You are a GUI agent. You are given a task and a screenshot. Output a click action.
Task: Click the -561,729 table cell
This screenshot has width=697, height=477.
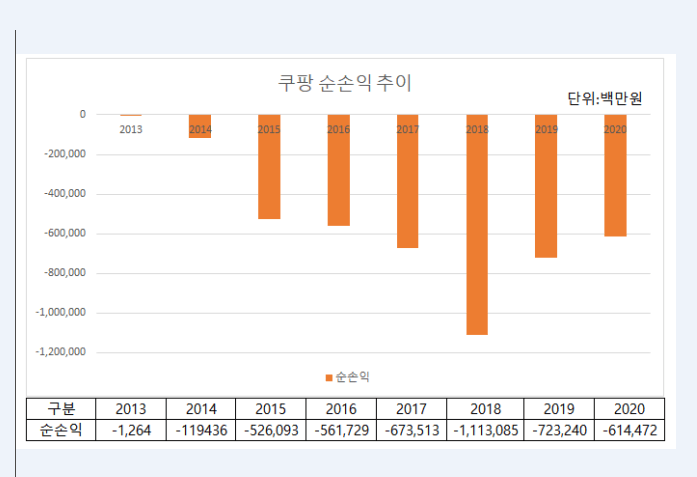[341, 430]
